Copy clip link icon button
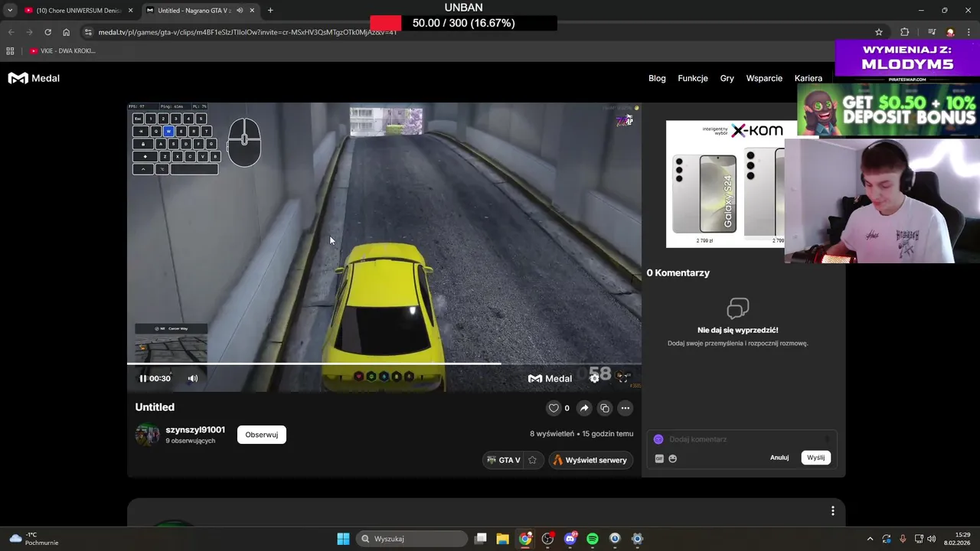The width and height of the screenshot is (980, 551). pos(605,408)
